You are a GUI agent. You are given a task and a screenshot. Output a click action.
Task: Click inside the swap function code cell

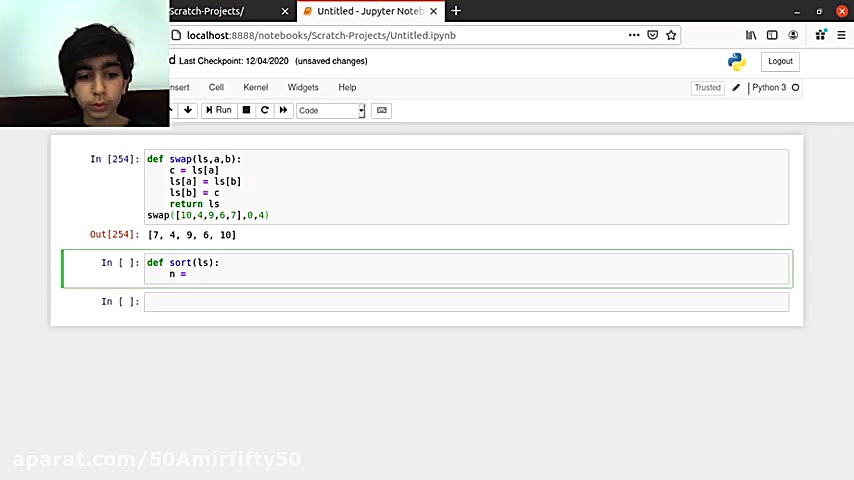pos(466,187)
